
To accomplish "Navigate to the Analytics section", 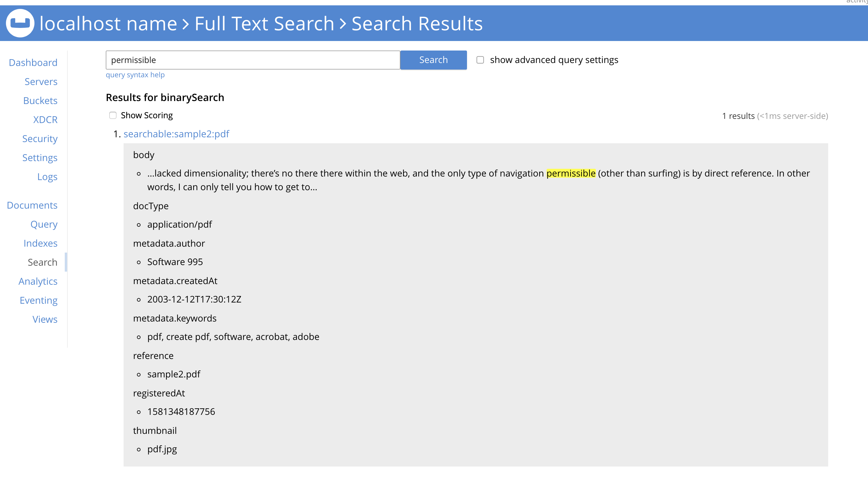I will tap(38, 281).
